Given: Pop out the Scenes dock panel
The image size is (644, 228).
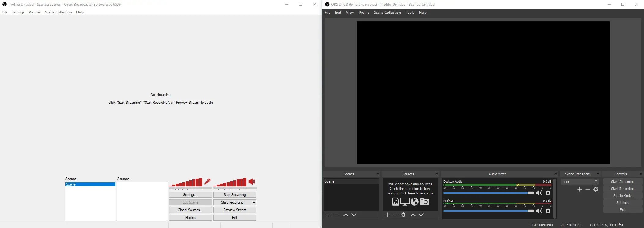Looking at the screenshot, I should click(x=378, y=174).
